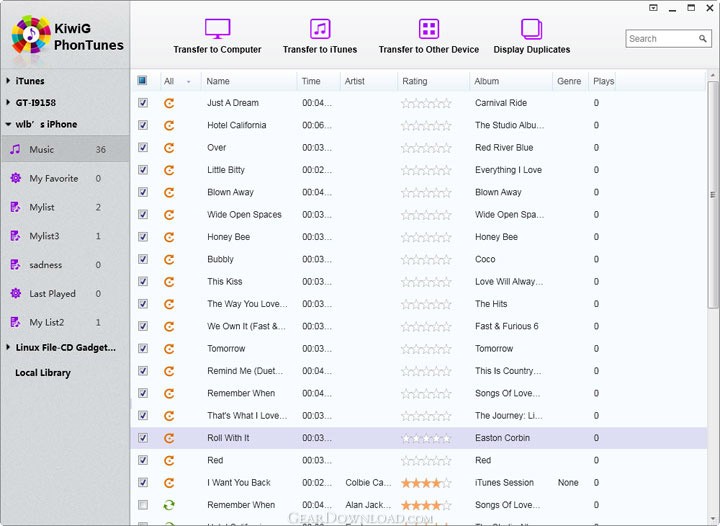Set star rating for Just A Dream

point(426,103)
